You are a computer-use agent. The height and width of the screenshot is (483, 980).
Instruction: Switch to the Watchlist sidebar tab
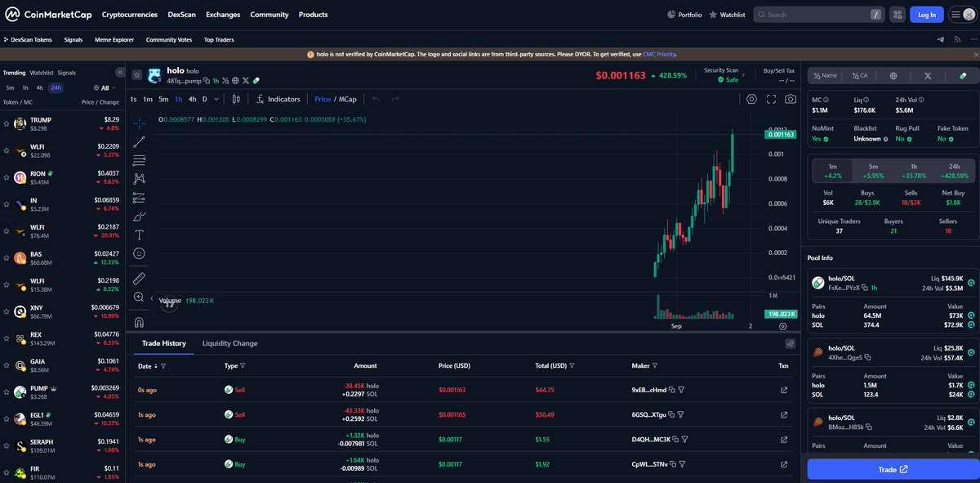[x=42, y=73]
